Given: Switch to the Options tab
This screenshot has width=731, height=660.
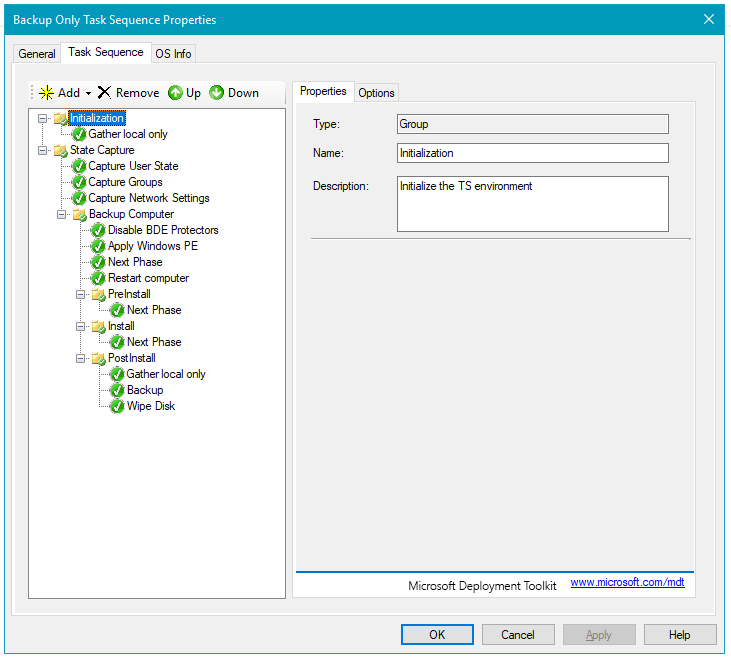Looking at the screenshot, I should pos(377,93).
